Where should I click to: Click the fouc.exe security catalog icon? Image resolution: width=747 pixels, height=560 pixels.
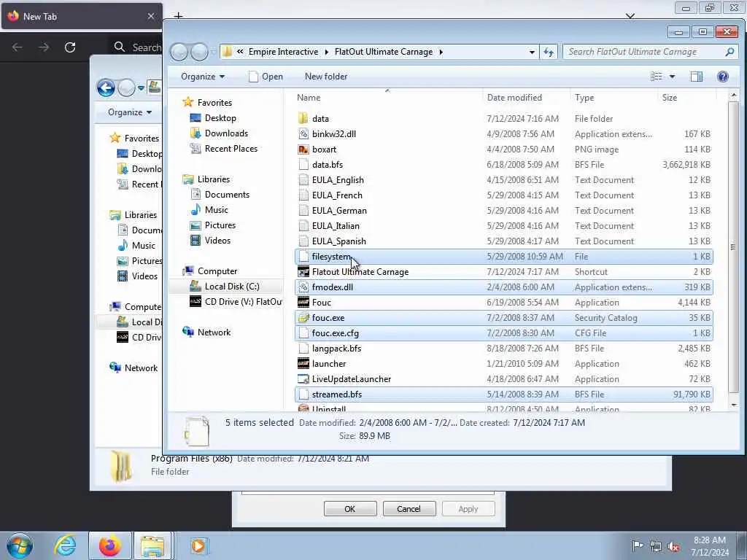[x=303, y=318]
